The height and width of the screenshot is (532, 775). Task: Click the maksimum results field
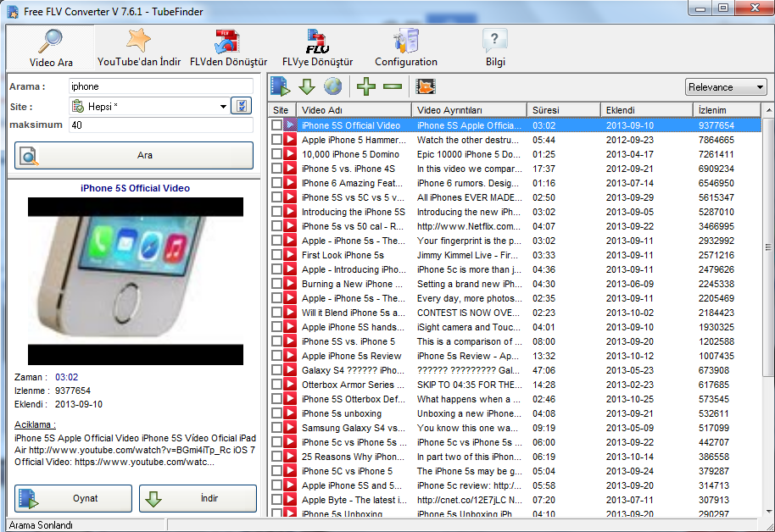(x=160, y=125)
